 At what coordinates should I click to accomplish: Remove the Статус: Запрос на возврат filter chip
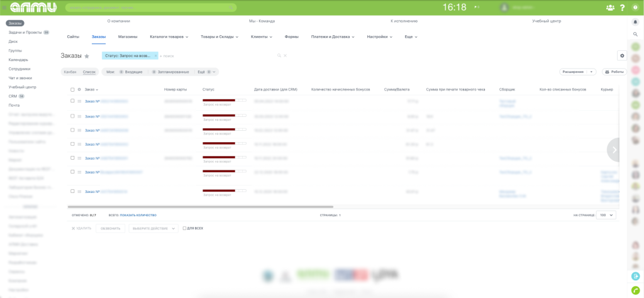[156, 55]
